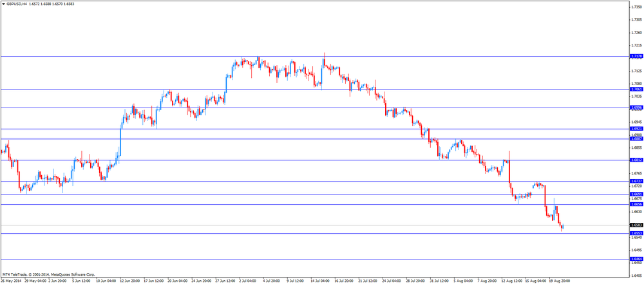Click the 1.6945 value on price axis
644x284 pixels.
pyautogui.click(x=638, y=122)
